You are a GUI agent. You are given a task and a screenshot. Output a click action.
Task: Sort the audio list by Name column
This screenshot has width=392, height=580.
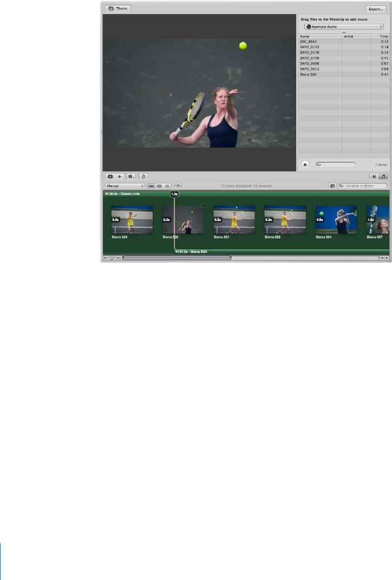click(x=320, y=36)
